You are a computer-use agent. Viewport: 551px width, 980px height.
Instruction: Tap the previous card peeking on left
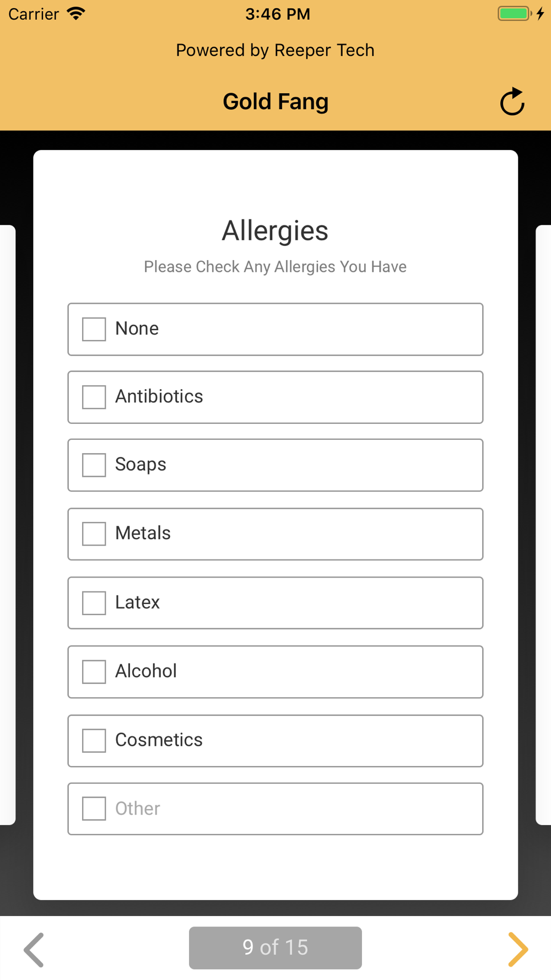click(x=8, y=524)
